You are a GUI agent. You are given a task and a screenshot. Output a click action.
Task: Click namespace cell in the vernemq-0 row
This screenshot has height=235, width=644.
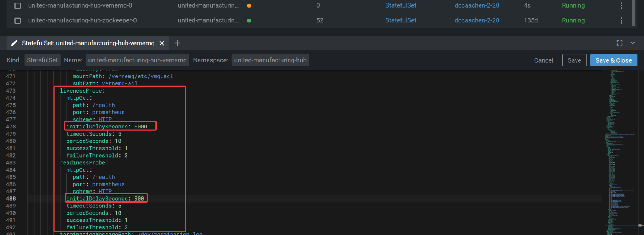(x=208, y=5)
